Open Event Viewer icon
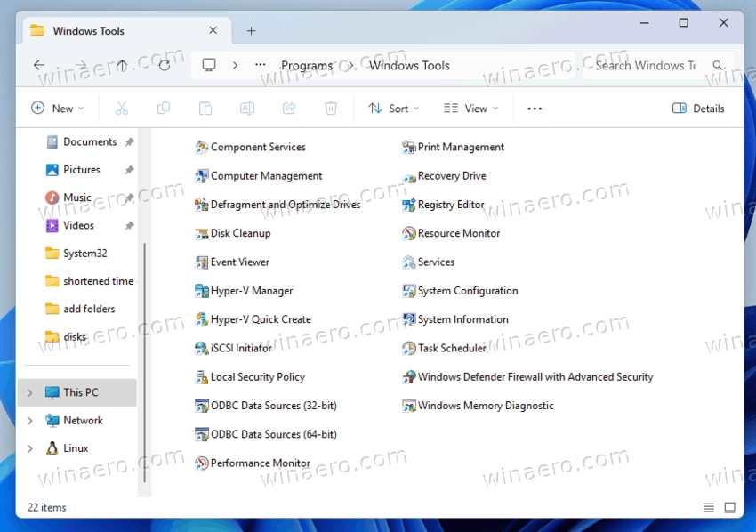This screenshot has height=532, width=756. [x=202, y=262]
